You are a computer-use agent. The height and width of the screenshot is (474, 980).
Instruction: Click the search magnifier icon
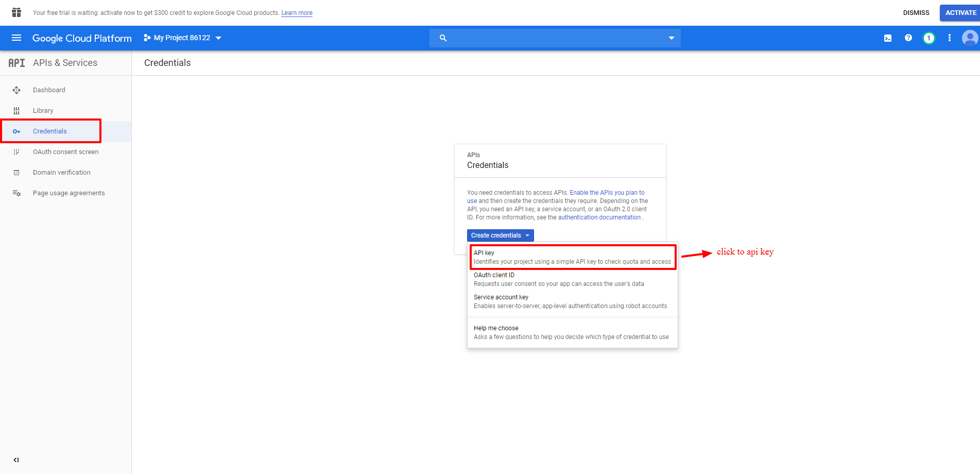click(x=443, y=38)
